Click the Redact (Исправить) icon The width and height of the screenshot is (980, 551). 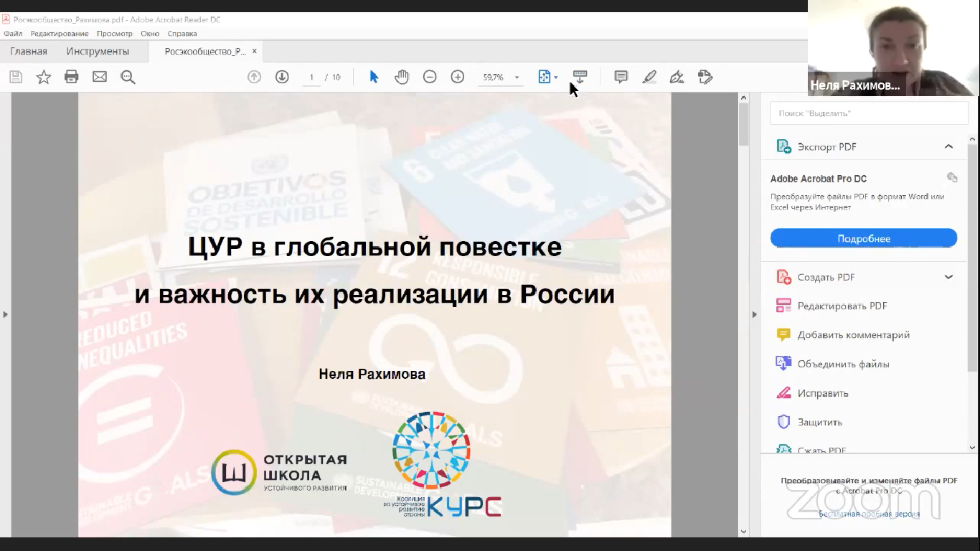[x=783, y=393]
